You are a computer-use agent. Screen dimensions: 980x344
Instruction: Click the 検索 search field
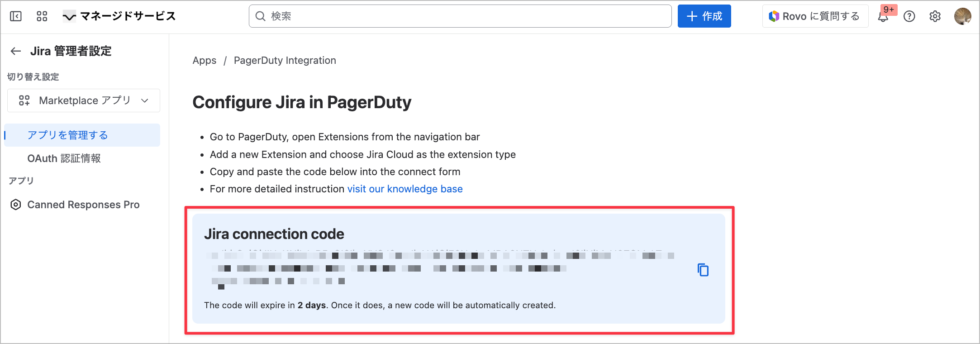pos(460,16)
